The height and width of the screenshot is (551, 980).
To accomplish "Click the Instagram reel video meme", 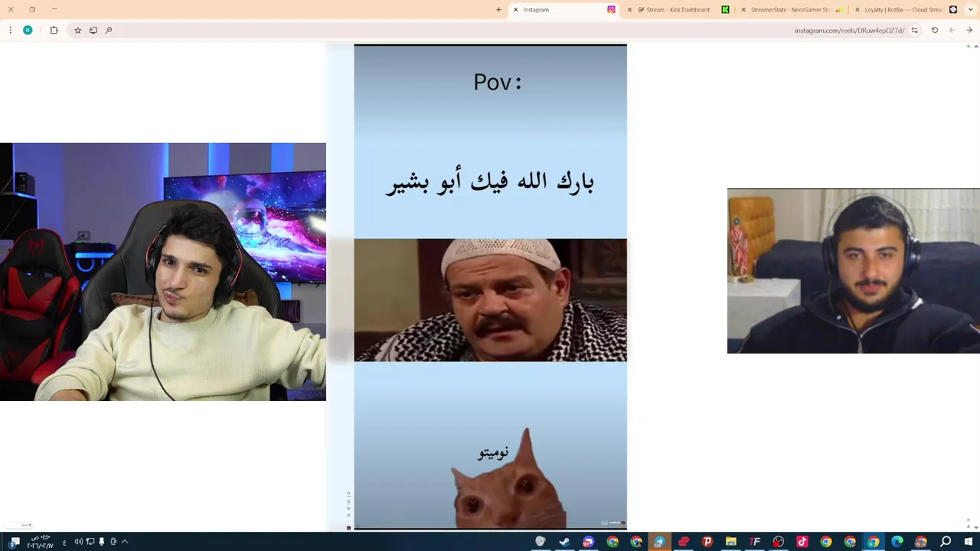I will click(x=490, y=286).
